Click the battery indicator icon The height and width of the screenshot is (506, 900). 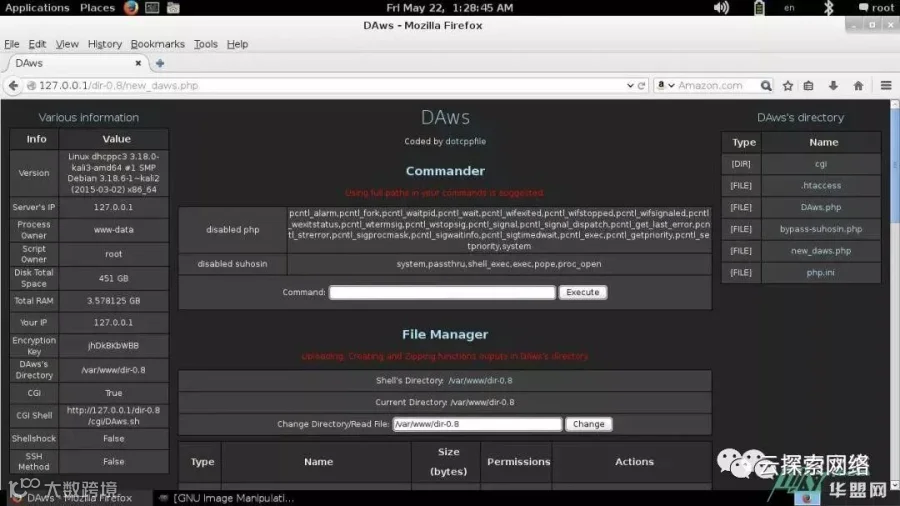[x=759, y=7]
